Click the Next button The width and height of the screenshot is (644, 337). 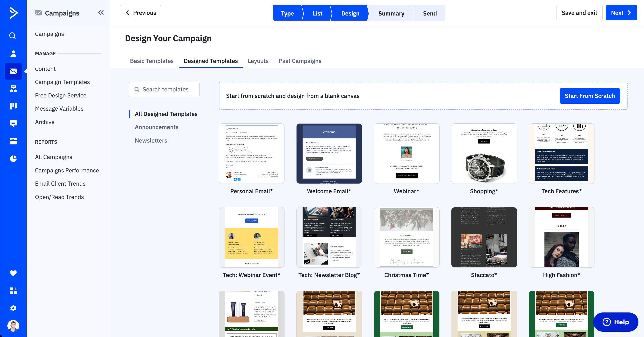(621, 13)
